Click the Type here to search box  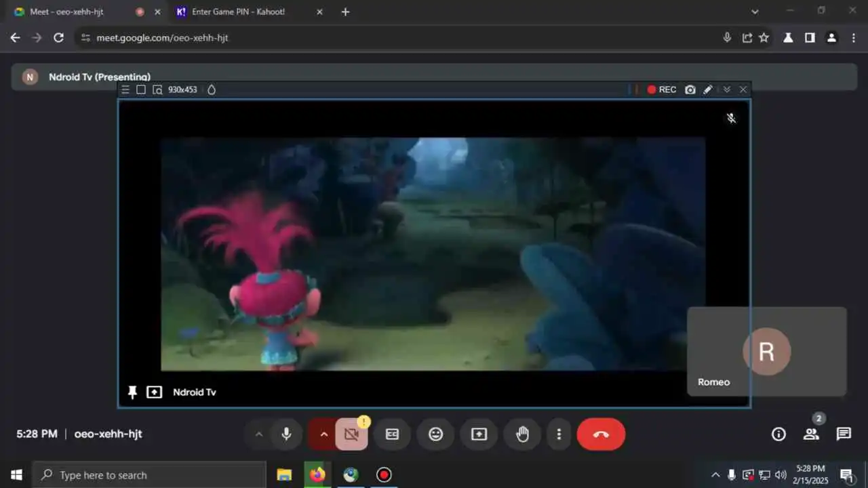(149, 475)
